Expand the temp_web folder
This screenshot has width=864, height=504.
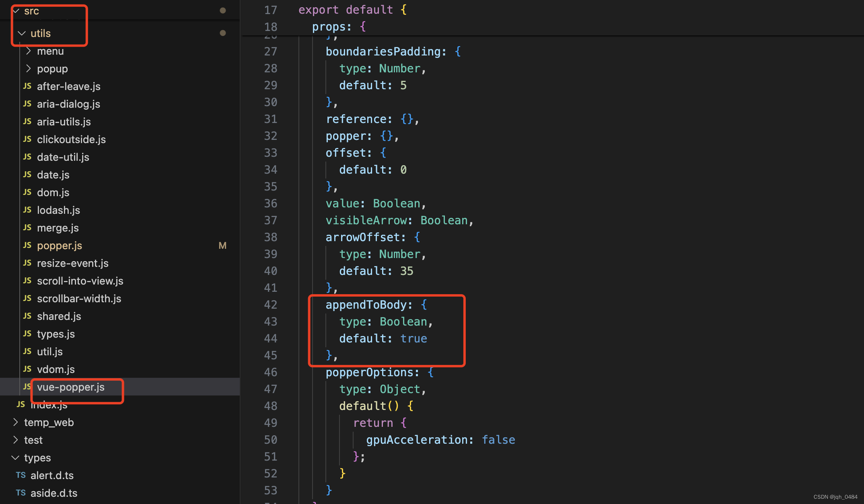[15, 422]
